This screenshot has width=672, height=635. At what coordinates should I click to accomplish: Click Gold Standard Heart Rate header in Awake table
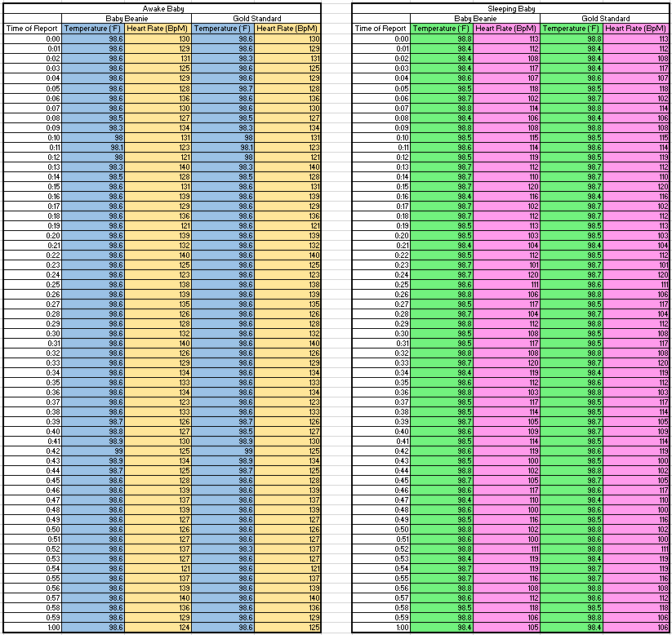[x=288, y=29]
